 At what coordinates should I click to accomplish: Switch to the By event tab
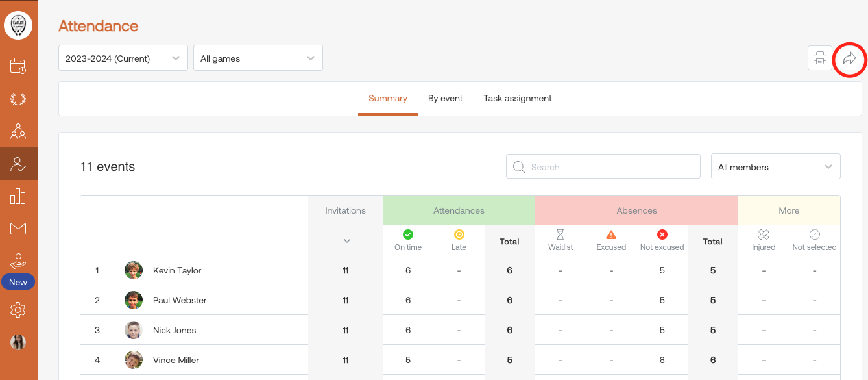[x=445, y=99]
